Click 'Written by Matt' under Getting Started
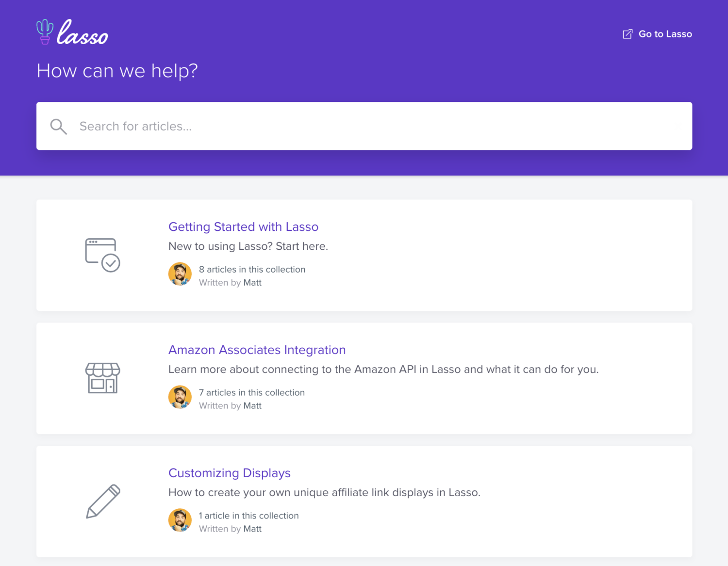Viewport: 728px width, 566px height. click(230, 283)
